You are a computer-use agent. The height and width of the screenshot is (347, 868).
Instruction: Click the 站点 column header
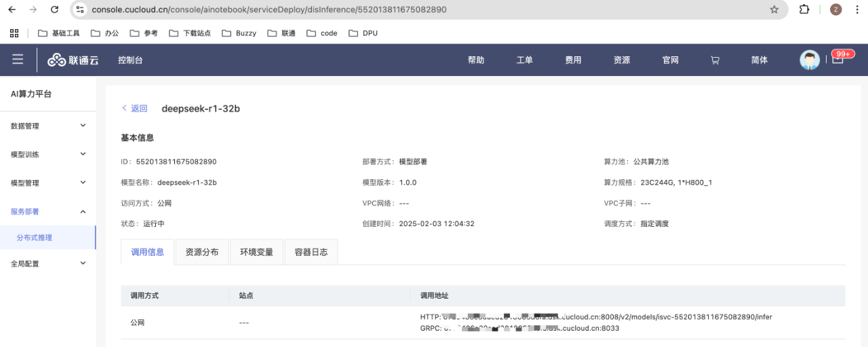[246, 295]
